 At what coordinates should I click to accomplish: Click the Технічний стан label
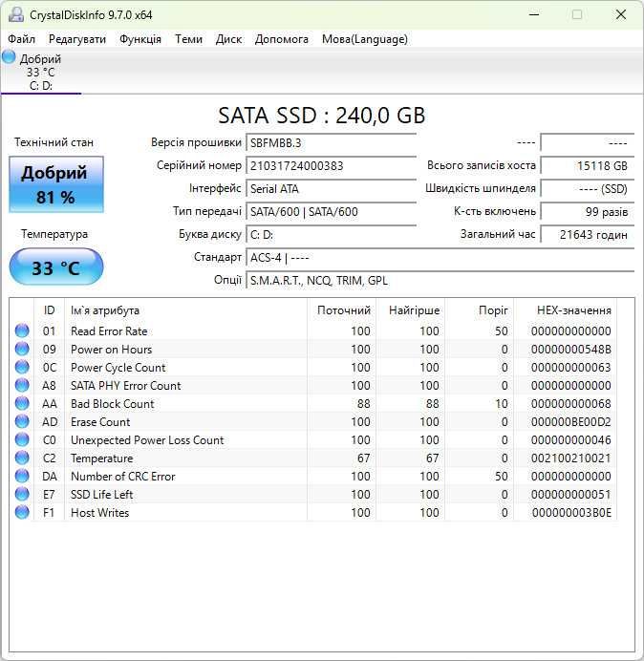point(54,142)
